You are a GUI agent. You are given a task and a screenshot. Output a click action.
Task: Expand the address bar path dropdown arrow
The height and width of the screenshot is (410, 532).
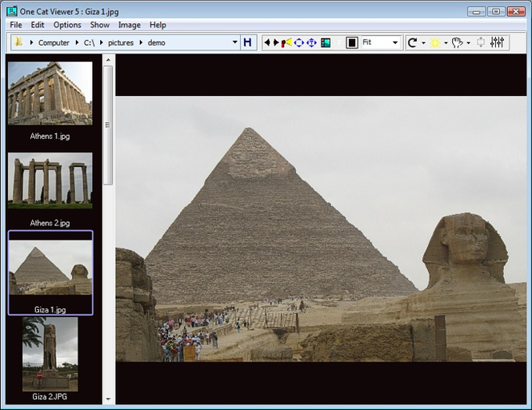[x=235, y=42]
